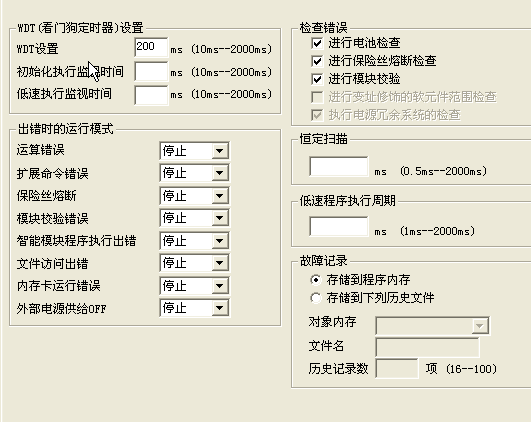
Task: Open the 扩展命令错误 dropdown
Action: coord(194,173)
